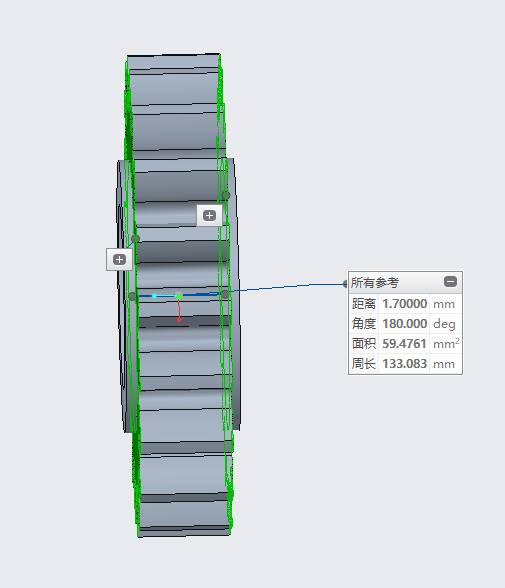Click gray handle at measurement line's left end
The image size is (505, 588).
pos(132,296)
